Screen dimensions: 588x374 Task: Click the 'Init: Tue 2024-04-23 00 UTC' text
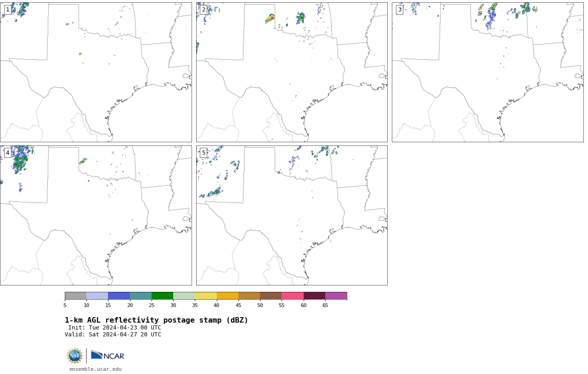click(x=115, y=328)
